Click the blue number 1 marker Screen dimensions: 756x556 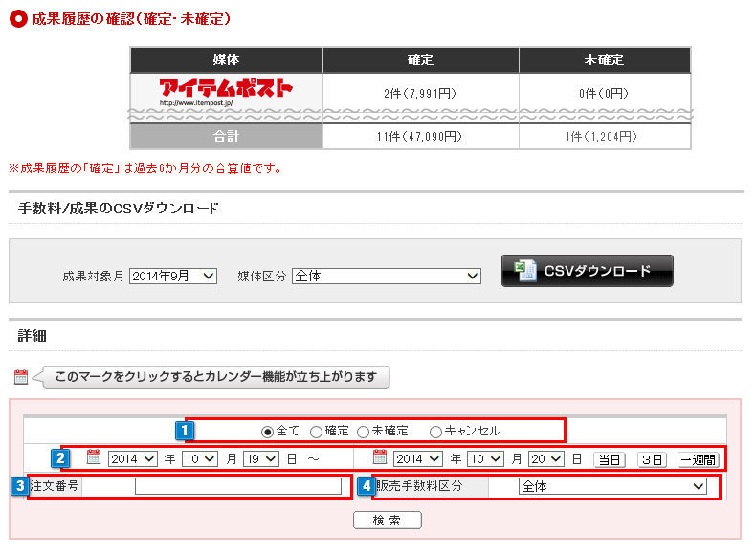coord(185,431)
